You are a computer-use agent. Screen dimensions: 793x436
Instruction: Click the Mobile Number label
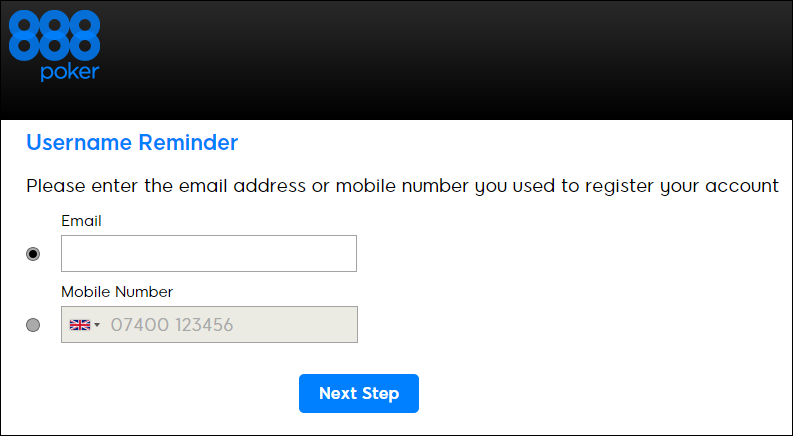coord(117,292)
